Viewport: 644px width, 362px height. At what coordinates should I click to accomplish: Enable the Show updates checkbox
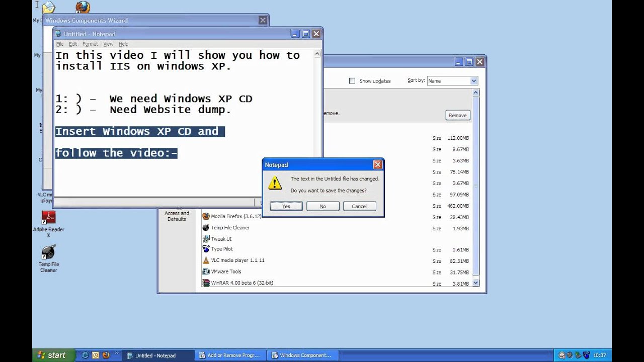[x=352, y=80]
